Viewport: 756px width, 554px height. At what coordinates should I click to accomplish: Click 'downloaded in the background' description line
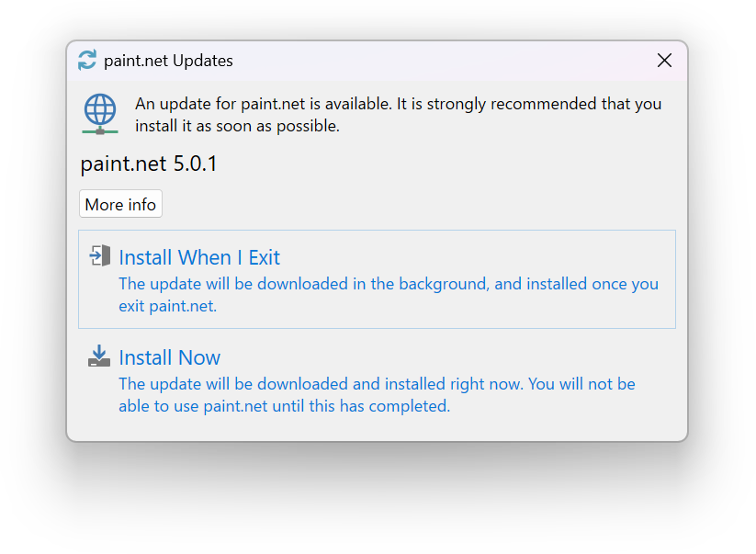[x=389, y=284]
